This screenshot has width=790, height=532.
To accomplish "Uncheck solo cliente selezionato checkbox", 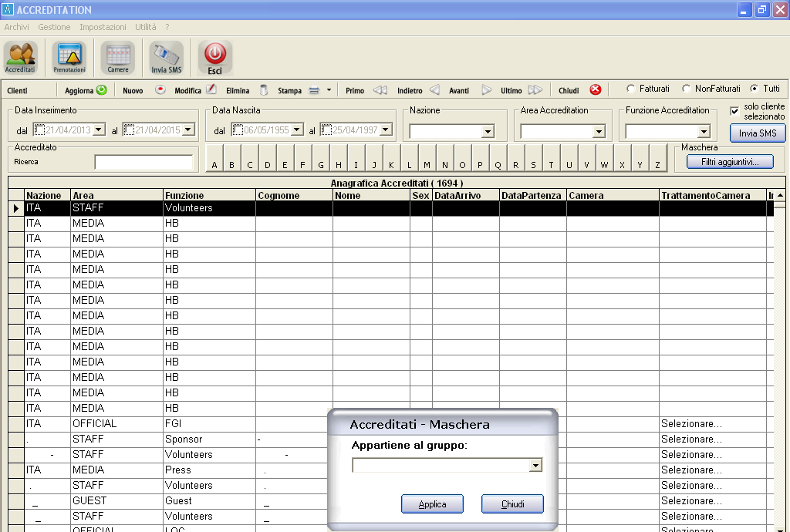I will tap(734, 111).
